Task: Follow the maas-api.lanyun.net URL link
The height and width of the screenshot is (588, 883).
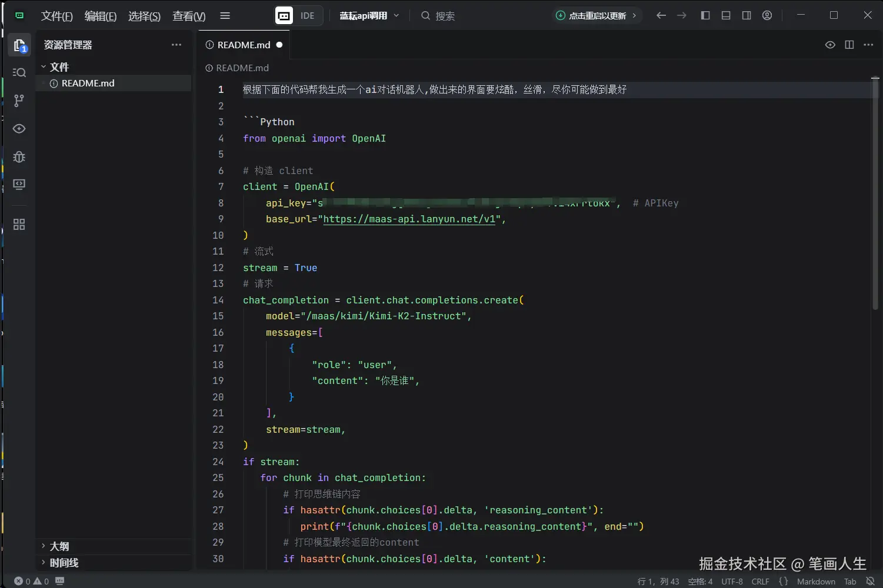Action: pyautogui.click(x=409, y=219)
